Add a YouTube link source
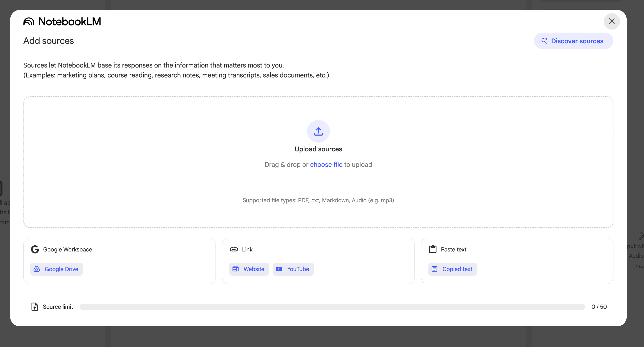644x347 pixels. click(293, 269)
